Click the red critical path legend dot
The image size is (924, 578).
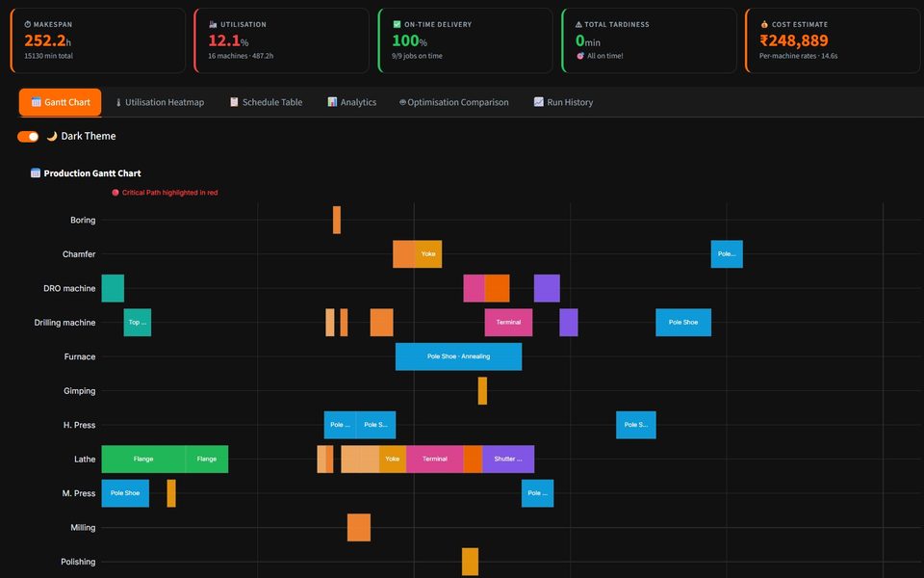coord(115,193)
